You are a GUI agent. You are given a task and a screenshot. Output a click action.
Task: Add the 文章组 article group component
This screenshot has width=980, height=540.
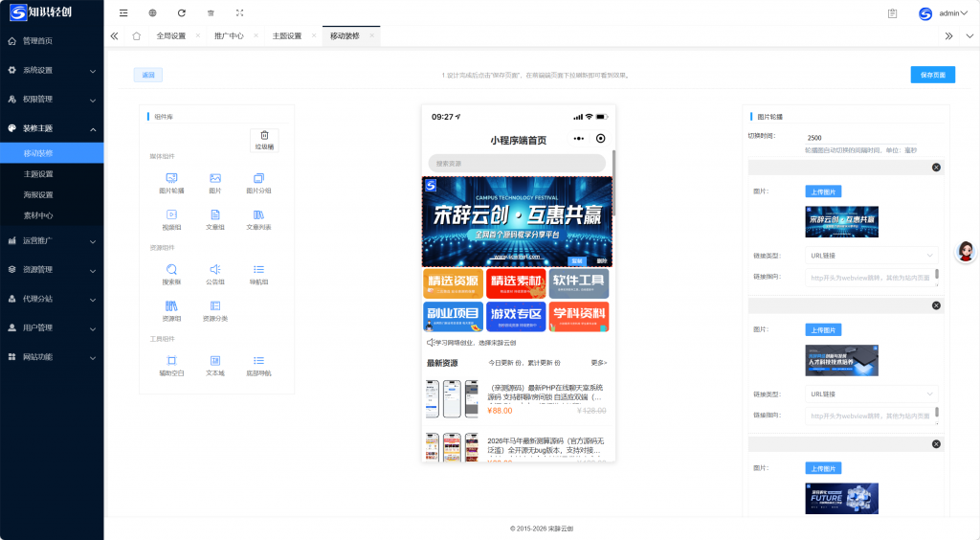[x=215, y=219]
